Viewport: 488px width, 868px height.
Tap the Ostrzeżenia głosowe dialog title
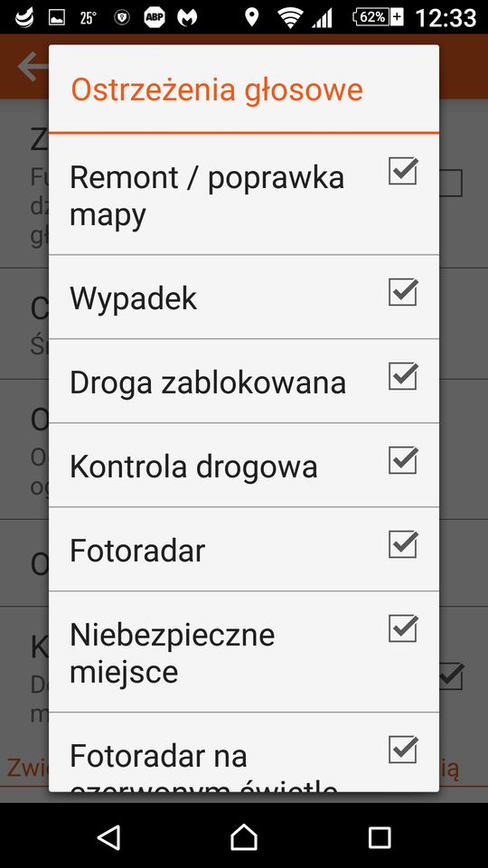coord(217,90)
